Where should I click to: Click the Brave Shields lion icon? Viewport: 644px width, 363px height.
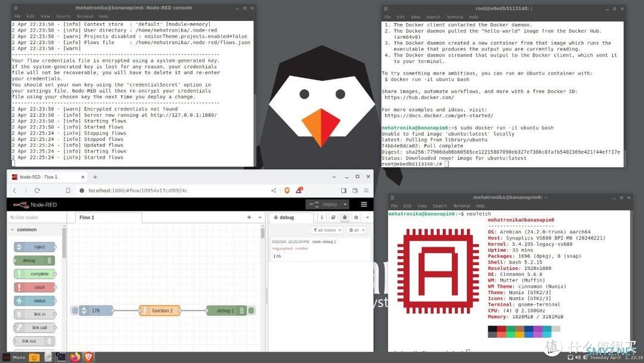click(287, 190)
